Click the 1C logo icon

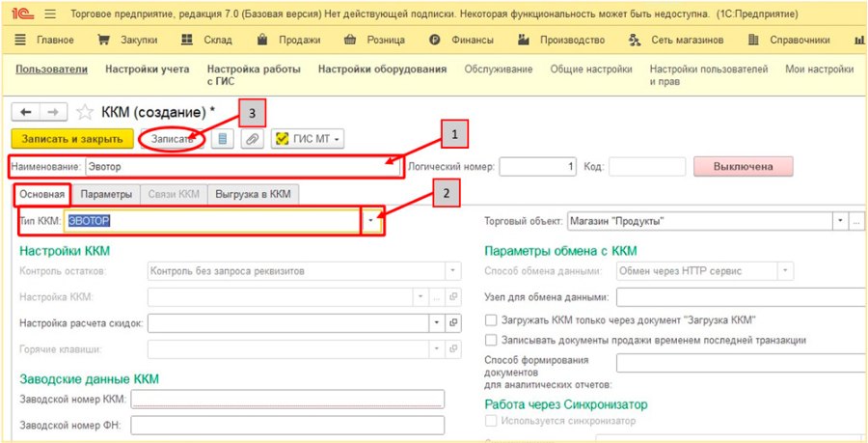click(23, 14)
